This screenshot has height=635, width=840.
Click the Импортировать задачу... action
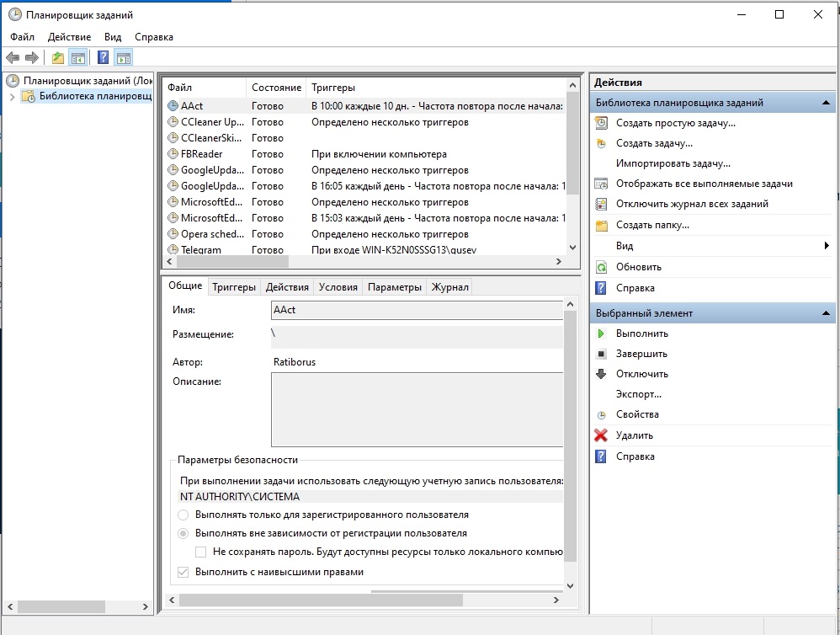click(x=673, y=163)
